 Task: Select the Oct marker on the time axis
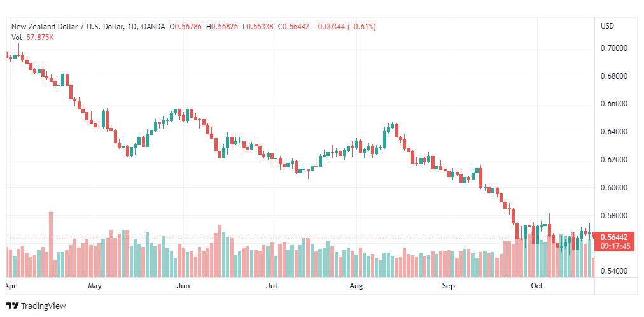click(537, 286)
